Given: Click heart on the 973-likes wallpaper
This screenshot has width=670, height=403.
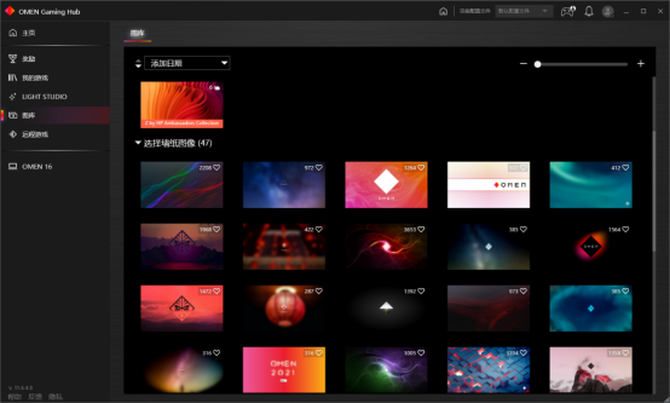Looking at the screenshot, I should [x=523, y=291].
